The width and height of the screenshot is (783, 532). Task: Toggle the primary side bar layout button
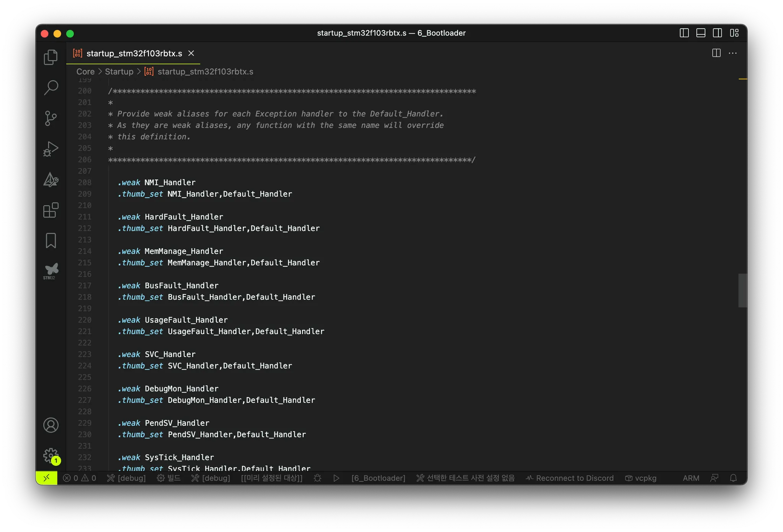(x=684, y=33)
